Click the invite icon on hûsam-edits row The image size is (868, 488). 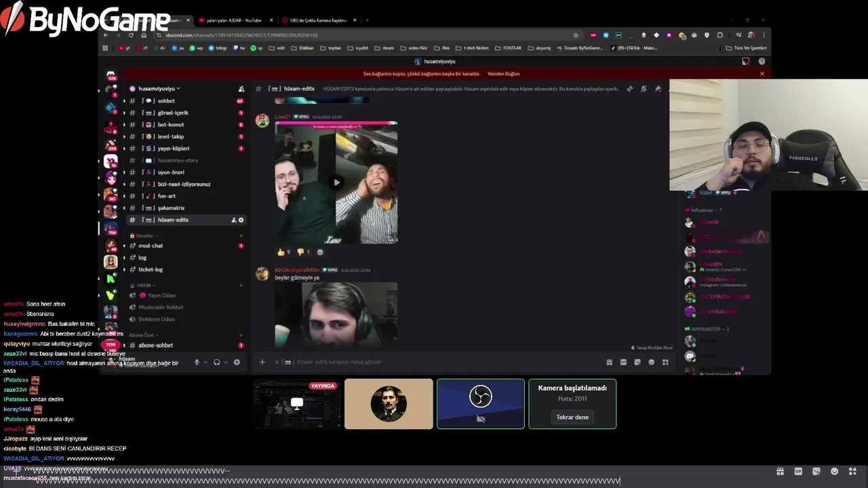point(234,220)
